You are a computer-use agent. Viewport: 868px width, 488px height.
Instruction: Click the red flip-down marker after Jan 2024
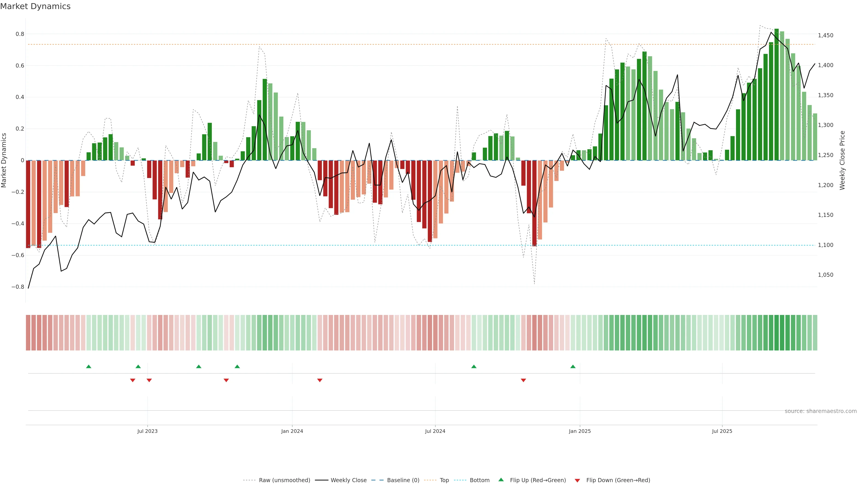coord(320,380)
